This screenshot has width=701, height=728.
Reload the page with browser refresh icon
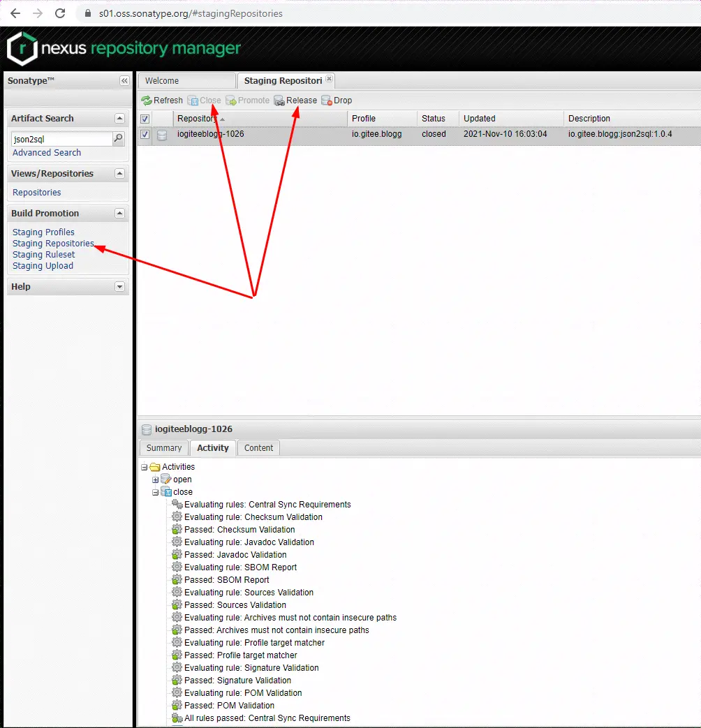60,13
